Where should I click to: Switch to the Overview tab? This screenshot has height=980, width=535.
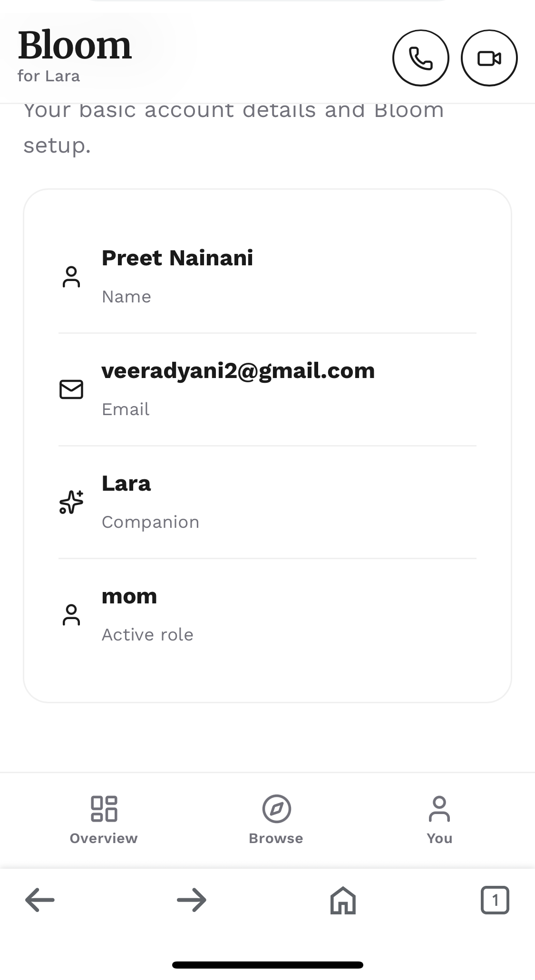(x=104, y=820)
